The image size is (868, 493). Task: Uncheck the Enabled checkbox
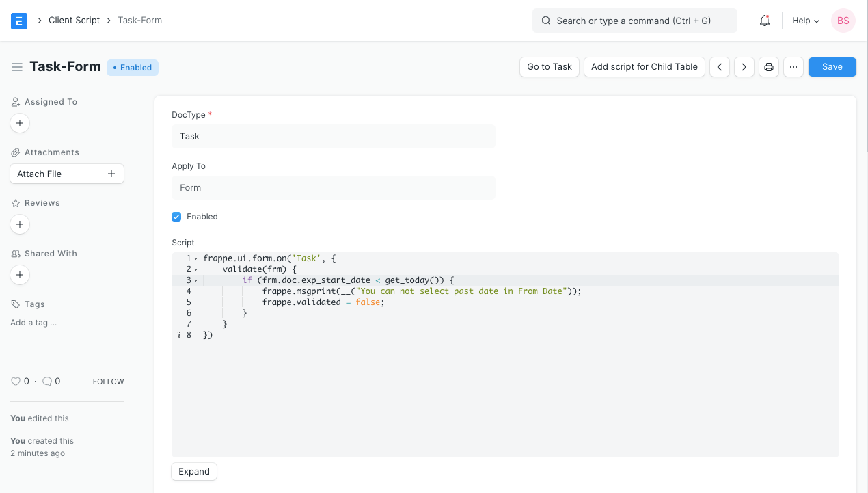pos(176,217)
